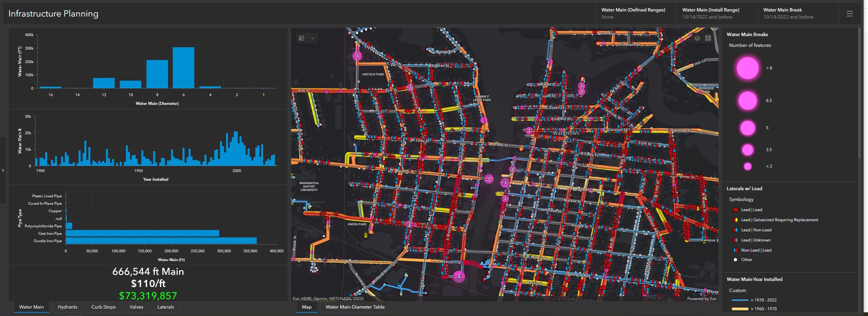This screenshot has width=868, height=316.
Task: Click the break cluster labeled 4
Action: (x=459, y=277)
